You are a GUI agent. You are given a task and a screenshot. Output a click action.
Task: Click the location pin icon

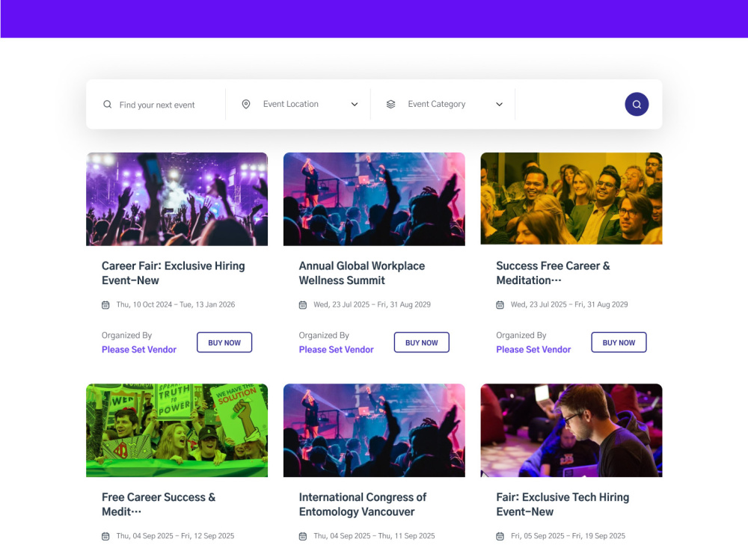(245, 104)
